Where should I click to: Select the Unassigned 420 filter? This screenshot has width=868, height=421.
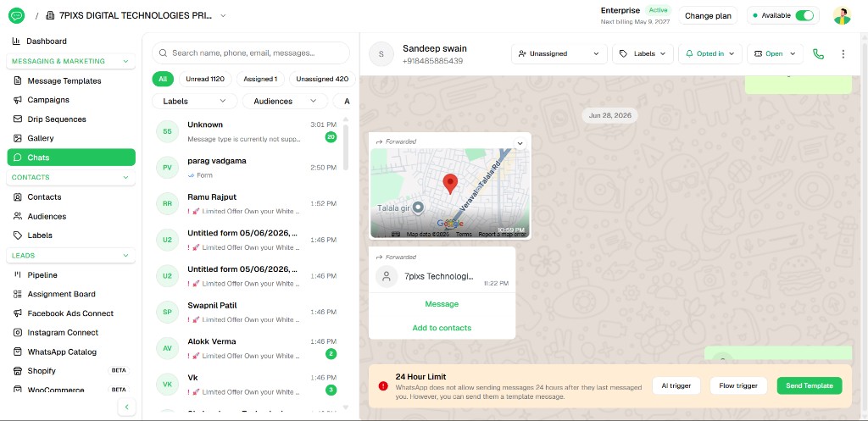point(322,79)
